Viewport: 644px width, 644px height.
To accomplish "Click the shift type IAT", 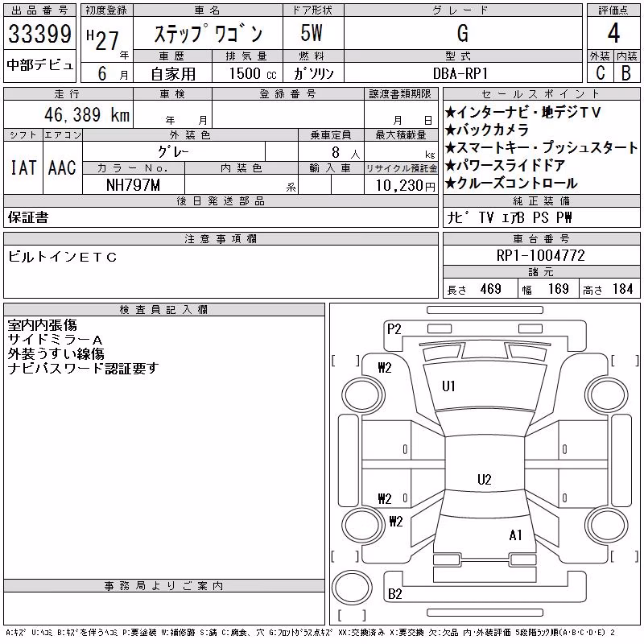I will pos(23,167).
